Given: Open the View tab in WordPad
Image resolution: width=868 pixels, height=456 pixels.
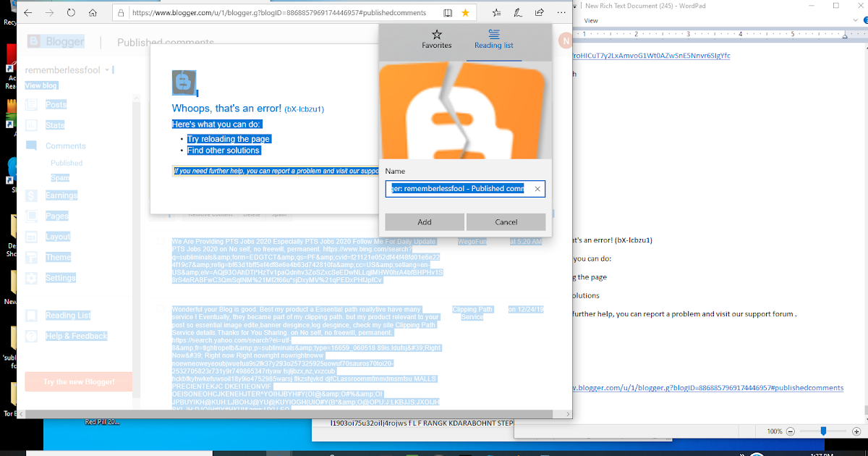Looking at the screenshot, I should [591, 21].
